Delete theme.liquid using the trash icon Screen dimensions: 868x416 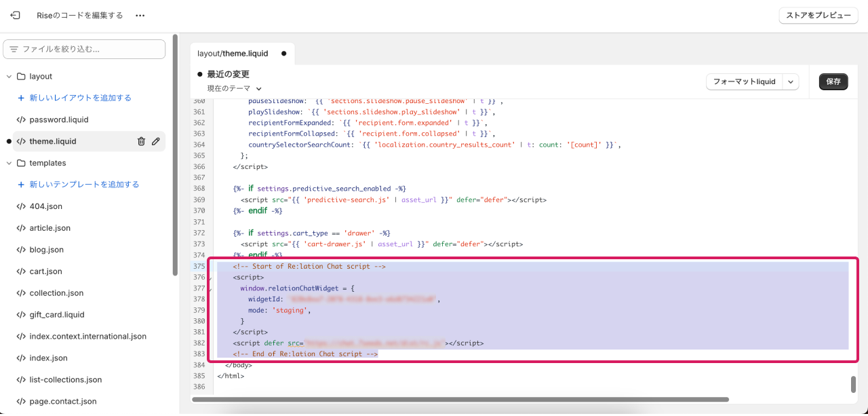141,141
